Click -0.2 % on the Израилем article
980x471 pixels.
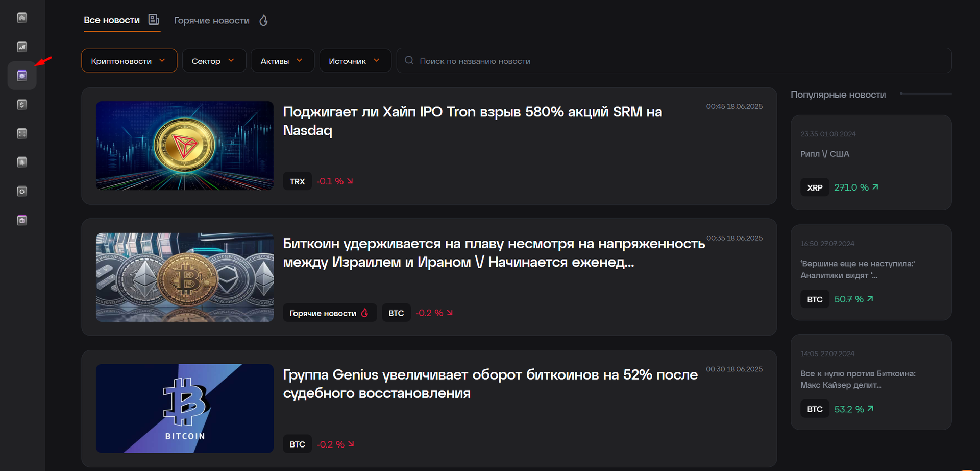(429, 313)
